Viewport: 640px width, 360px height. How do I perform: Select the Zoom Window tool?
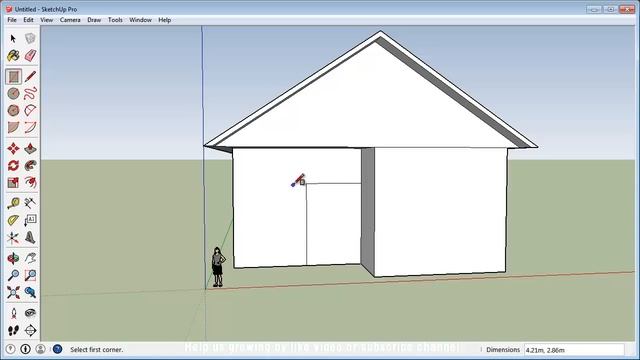30,276
